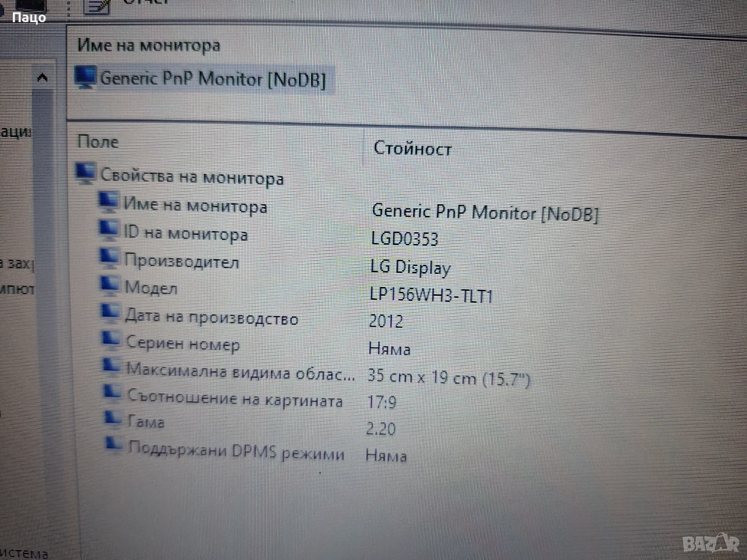Click the aspect ratio value 17:9

[382, 402]
